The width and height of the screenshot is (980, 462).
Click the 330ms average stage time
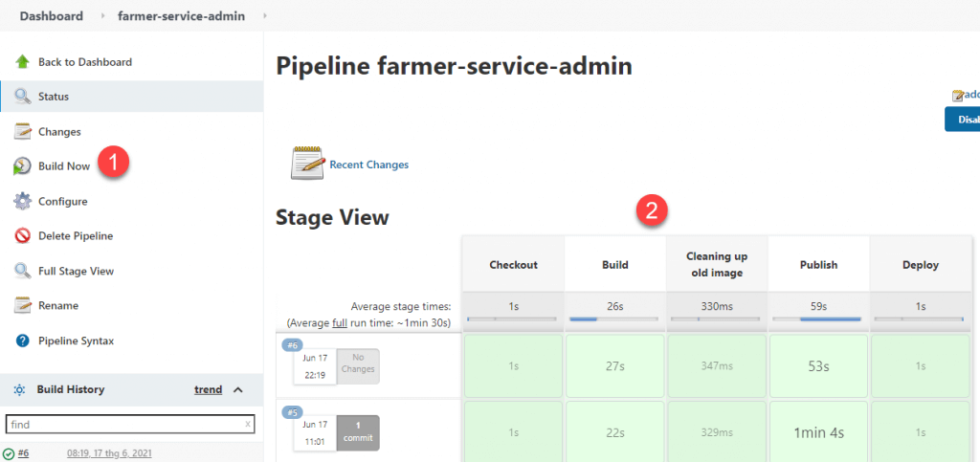coord(717,306)
